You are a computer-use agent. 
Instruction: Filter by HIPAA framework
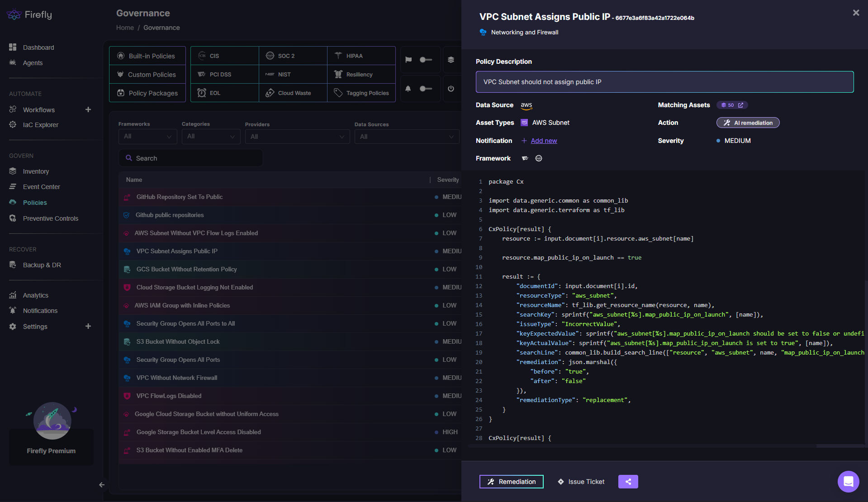coord(361,56)
